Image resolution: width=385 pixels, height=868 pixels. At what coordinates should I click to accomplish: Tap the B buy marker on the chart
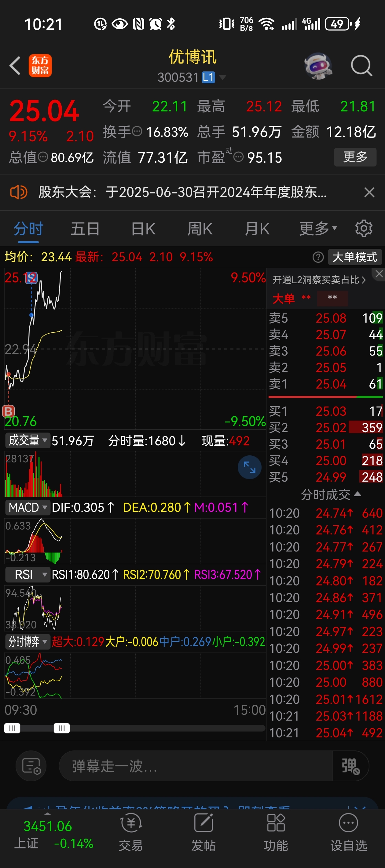coord(9,411)
